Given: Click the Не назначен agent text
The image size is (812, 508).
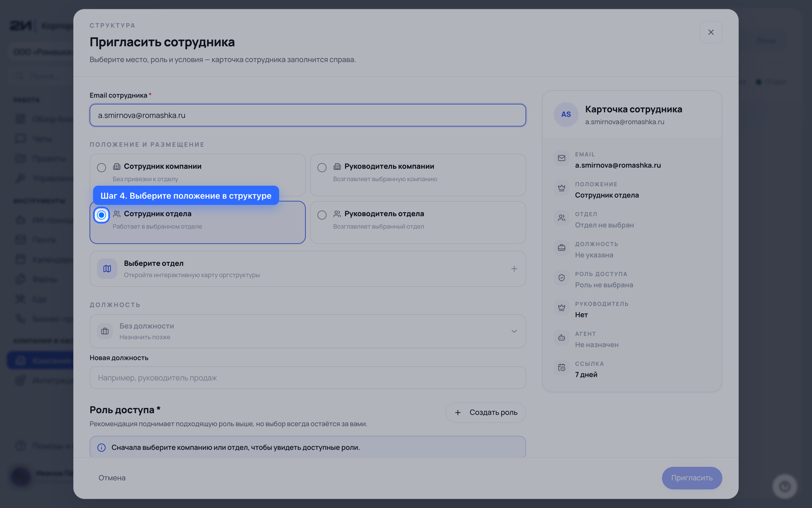Looking at the screenshot, I should pos(597,345).
